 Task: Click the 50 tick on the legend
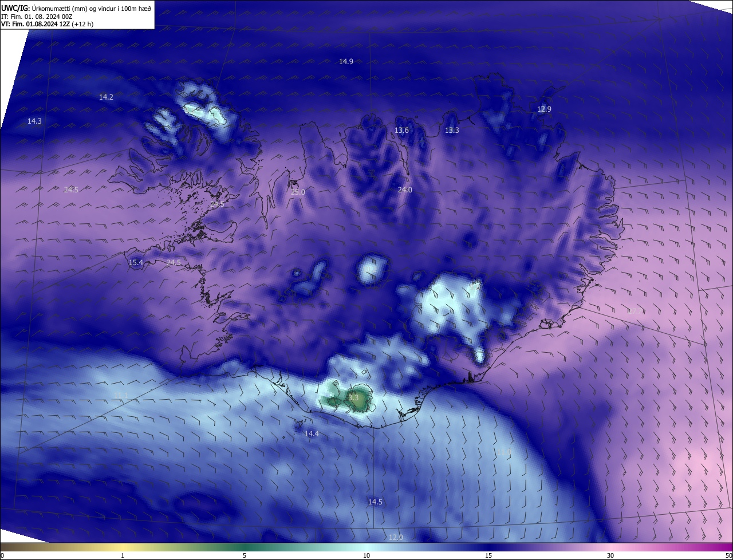pos(728,555)
